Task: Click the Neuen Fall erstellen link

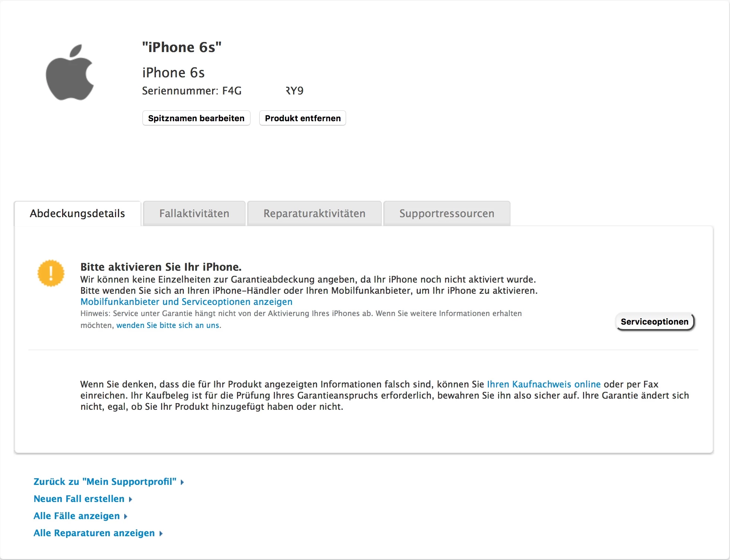Action: point(79,499)
